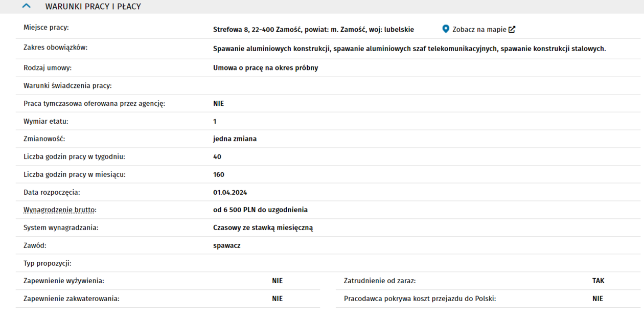Click the NIE value for Praca tymczasowa
Screen dimensions: 644x318
218,104
